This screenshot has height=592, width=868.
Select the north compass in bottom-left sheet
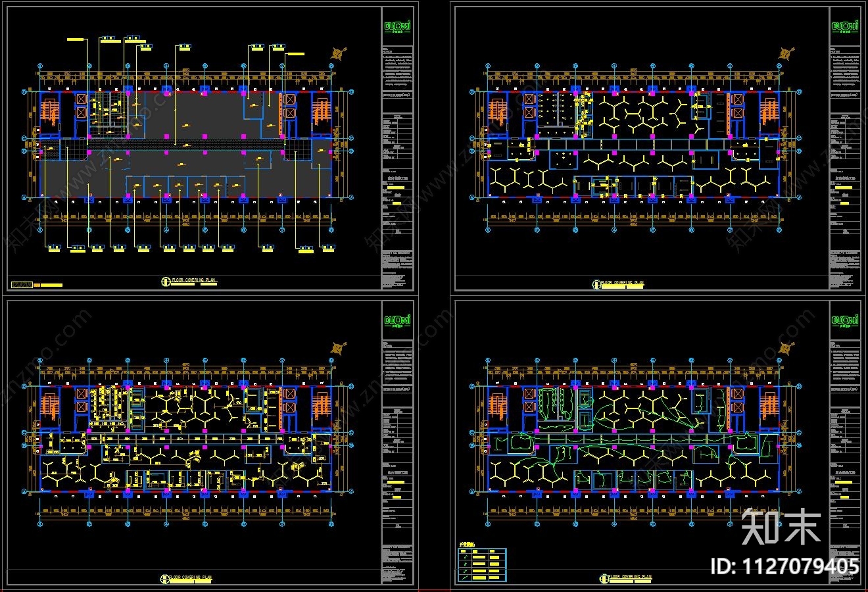coord(339,348)
